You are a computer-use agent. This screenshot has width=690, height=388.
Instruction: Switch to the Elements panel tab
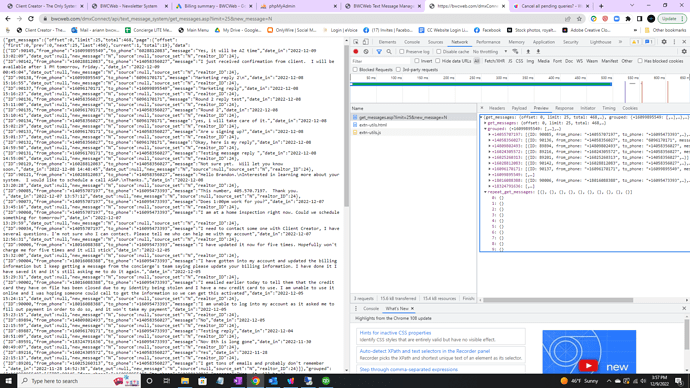pos(387,42)
